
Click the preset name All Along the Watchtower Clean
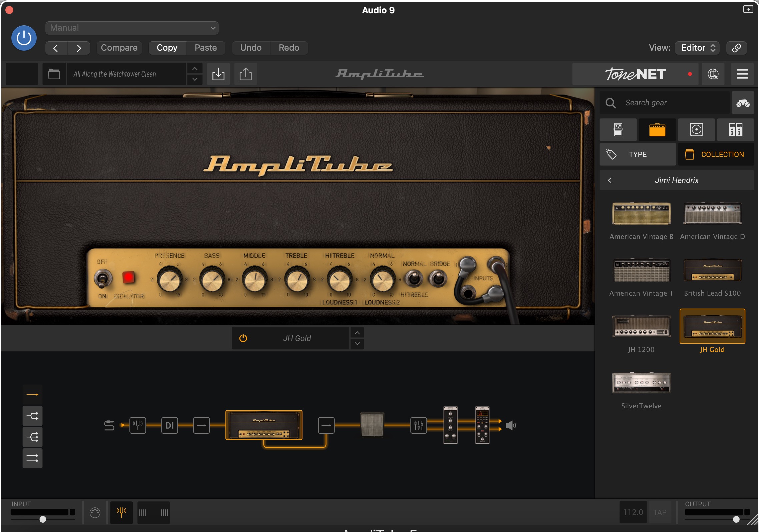[x=126, y=74]
